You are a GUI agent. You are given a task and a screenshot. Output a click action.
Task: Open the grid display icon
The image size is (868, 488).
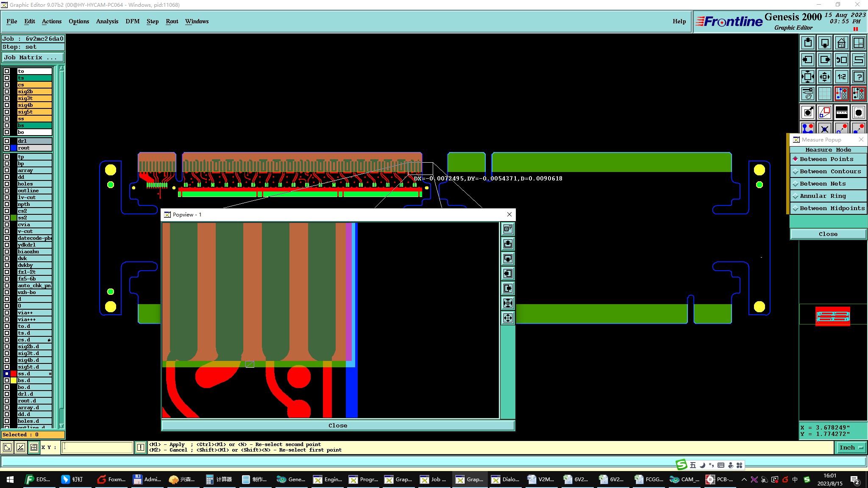click(824, 94)
